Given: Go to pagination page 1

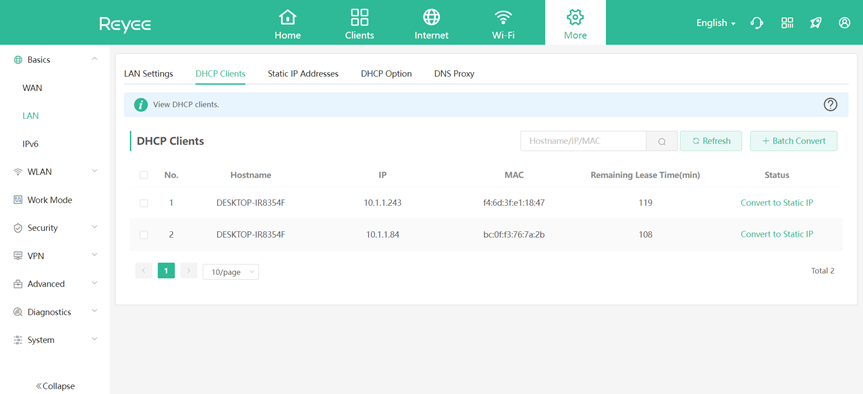Looking at the screenshot, I should (x=166, y=271).
